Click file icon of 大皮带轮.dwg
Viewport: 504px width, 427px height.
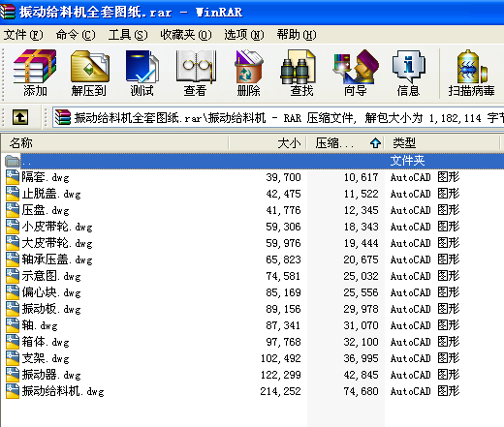tap(13, 243)
